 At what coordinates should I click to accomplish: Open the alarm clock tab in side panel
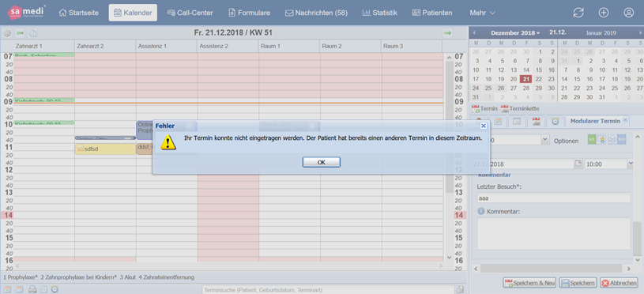[555, 121]
